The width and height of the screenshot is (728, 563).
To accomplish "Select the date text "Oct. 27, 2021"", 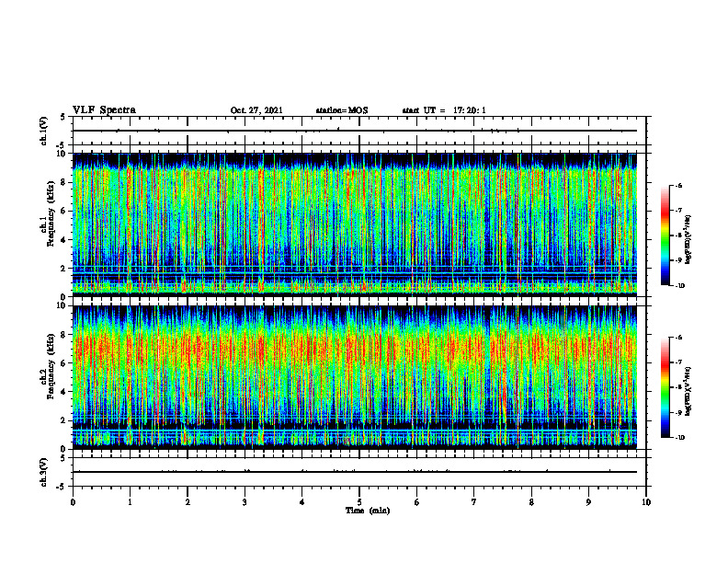I will click(256, 110).
